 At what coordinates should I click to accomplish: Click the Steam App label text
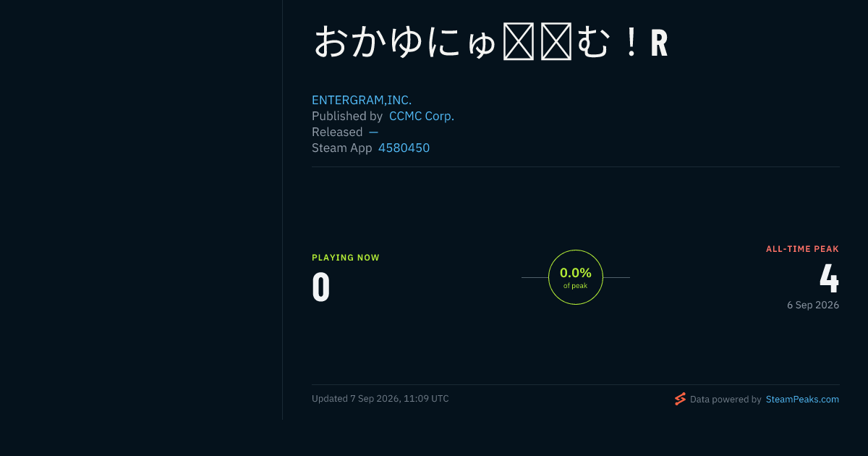342,148
